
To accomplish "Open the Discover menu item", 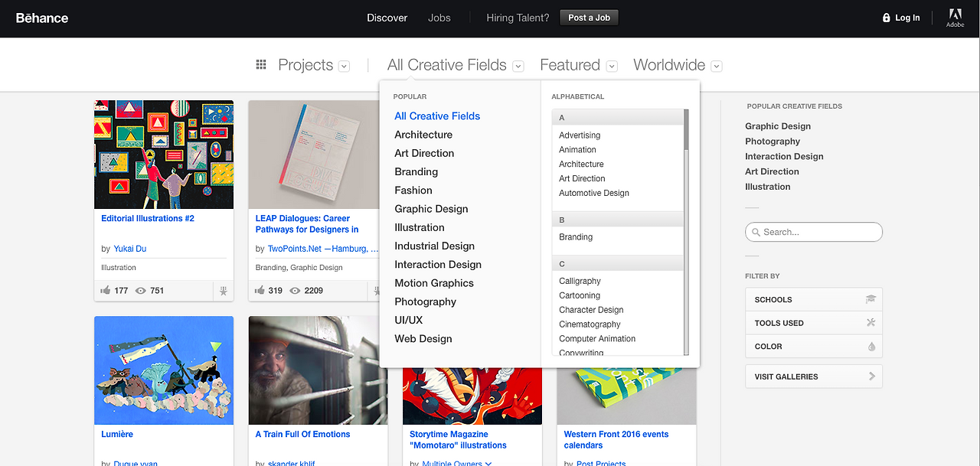I will point(387,18).
